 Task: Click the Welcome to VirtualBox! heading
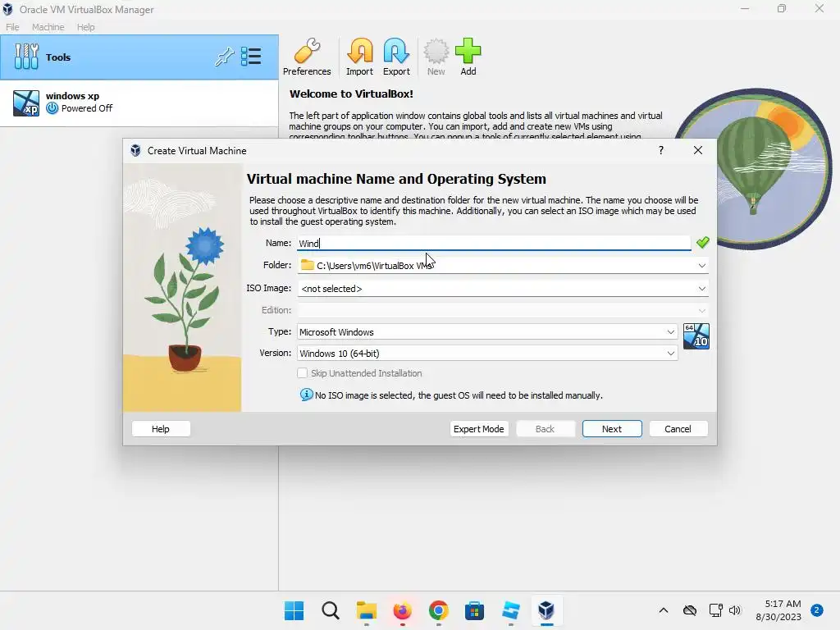(x=351, y=94)
